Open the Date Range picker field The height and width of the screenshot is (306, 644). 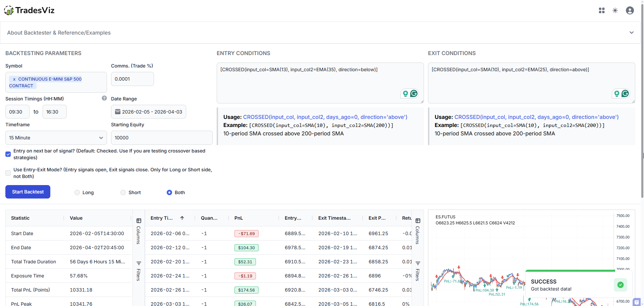tap(149, 112)
